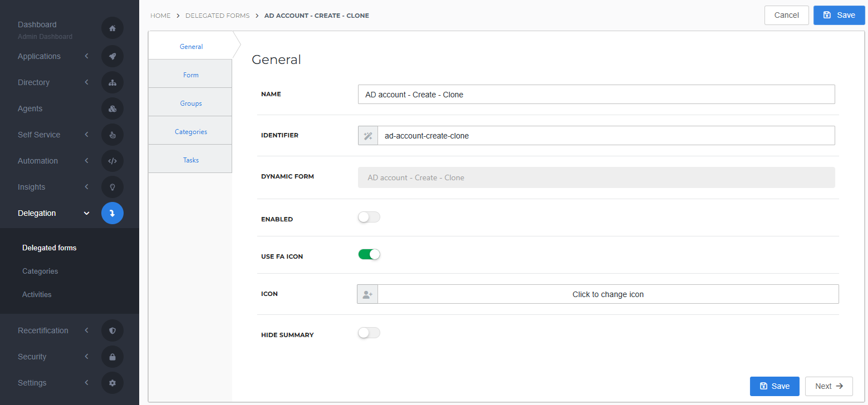Enable the Hide Summary toggle
This screenshot has width=868, height=405.
click(369, 333)
